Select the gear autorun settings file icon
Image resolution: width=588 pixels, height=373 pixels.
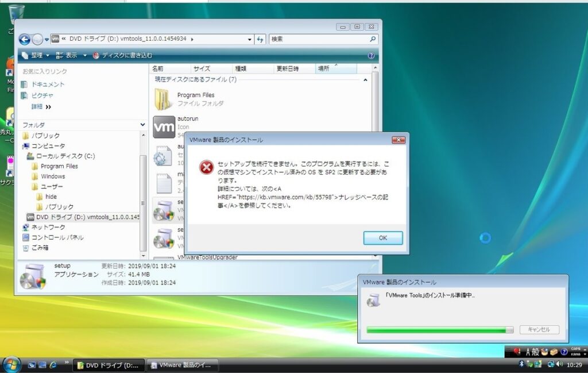[163, 155]
